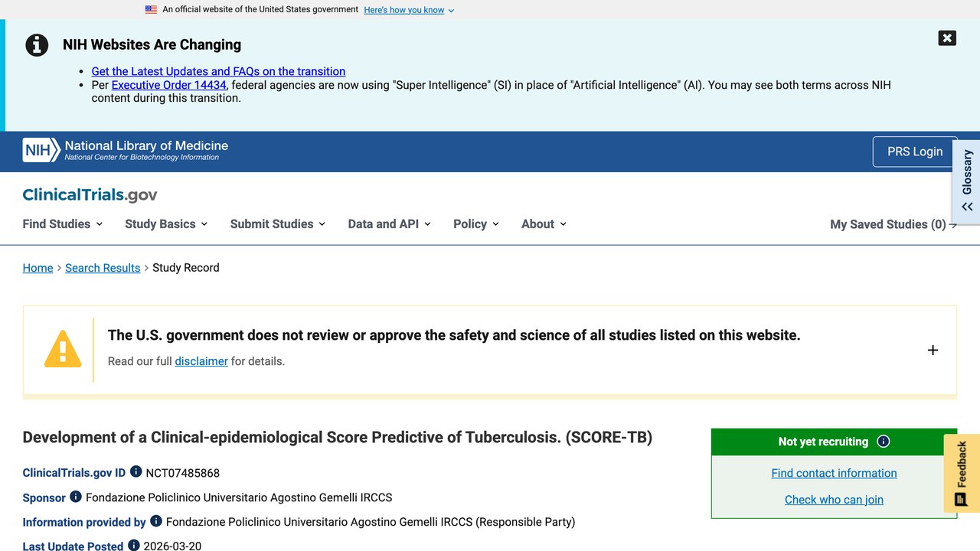Screen dimensions: 980x551
Task: Open the Find Studies menu
Action: click(63, 224)
